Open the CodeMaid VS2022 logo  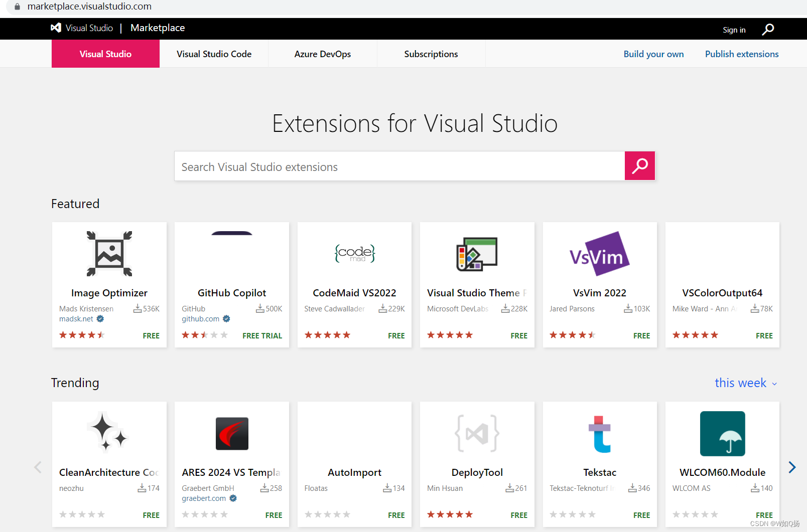355,254
